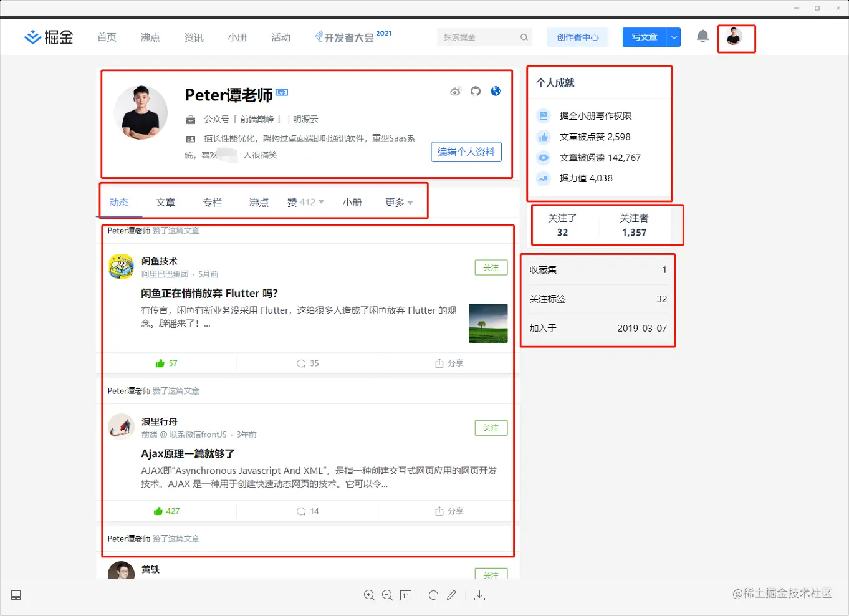
Task: Switch to the profile 沸点 tab
Action: tap(259, 202)
